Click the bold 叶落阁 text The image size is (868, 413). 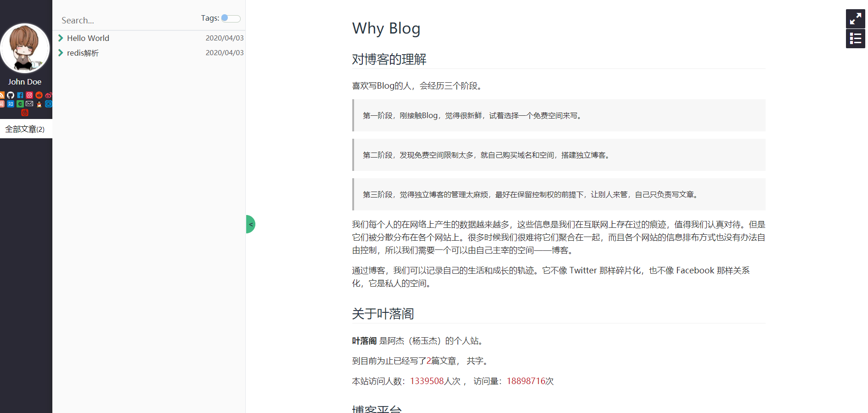coord(364,341)
